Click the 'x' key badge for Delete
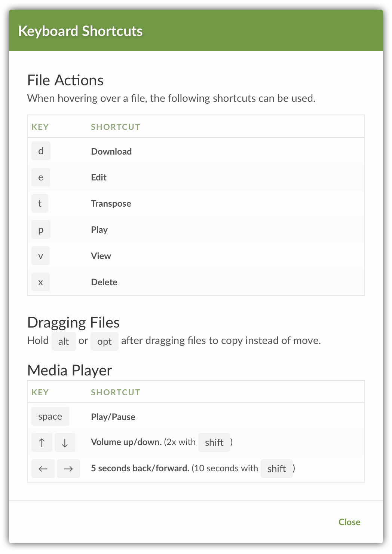The height and width of the screenshot is (554, 392). click(x=41, y=282)
